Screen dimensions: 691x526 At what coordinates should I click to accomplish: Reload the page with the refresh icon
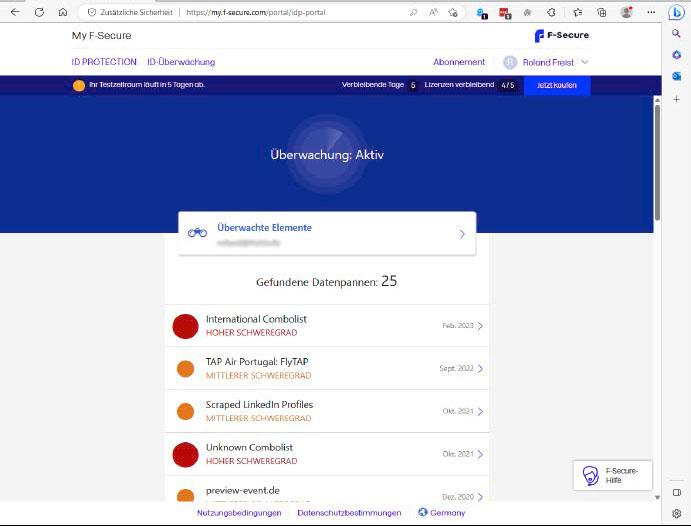(x=39, y=12)
